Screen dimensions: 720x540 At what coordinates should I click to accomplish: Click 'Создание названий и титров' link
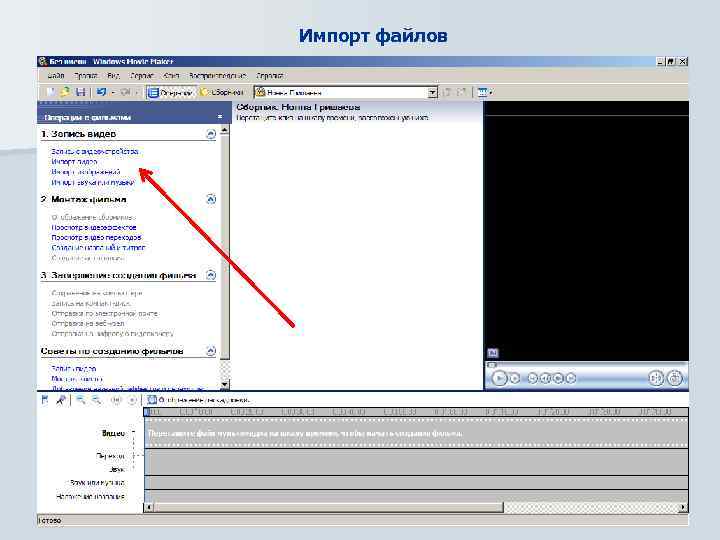[98, 248]
